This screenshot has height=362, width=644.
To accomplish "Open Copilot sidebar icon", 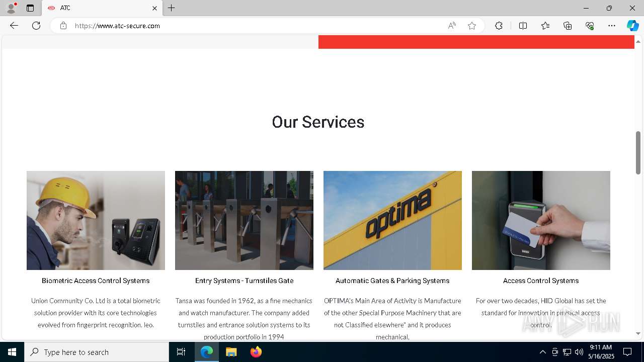I will click(632, 26).
